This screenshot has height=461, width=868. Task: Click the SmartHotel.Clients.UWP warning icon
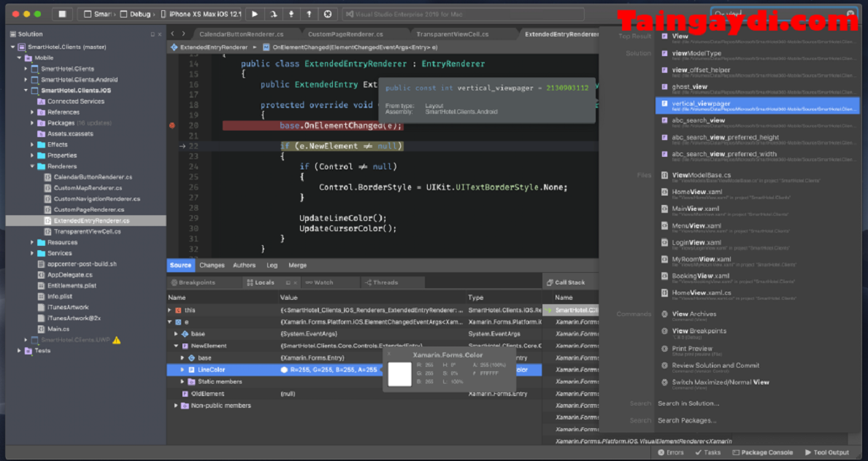116,340
